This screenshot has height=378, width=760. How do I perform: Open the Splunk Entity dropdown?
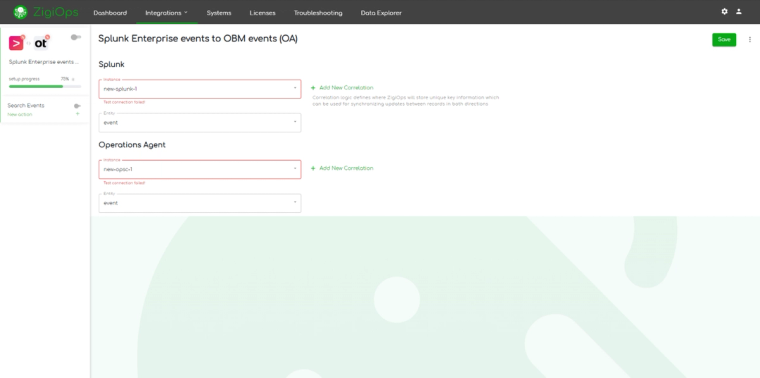[200, 123]
